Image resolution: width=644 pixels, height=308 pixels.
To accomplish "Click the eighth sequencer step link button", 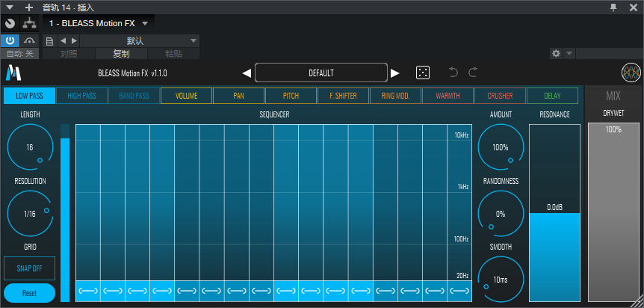I will [261, 291].
